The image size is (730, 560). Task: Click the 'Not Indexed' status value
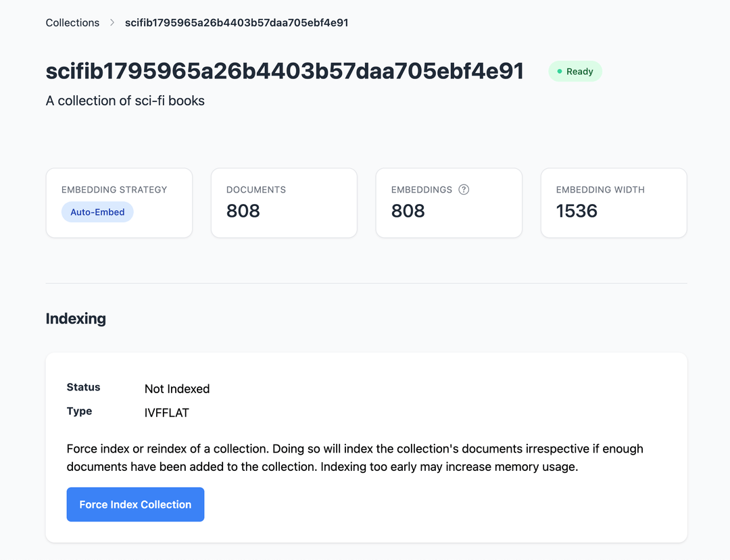click(177, 389)
